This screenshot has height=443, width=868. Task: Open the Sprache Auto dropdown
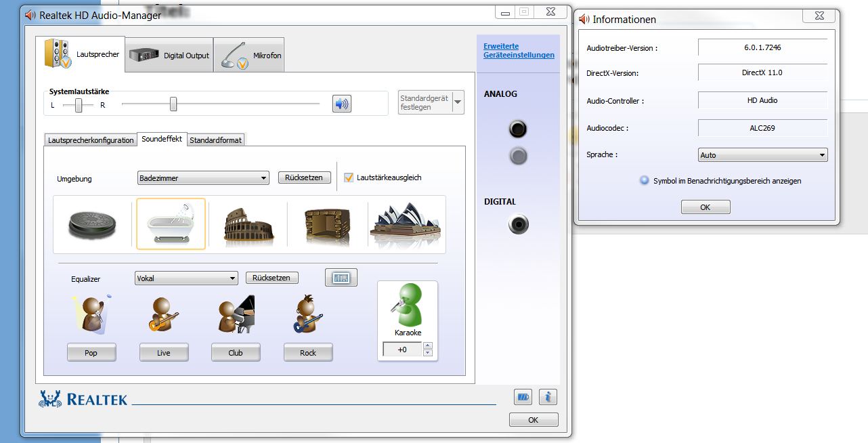tap(763, 155)
